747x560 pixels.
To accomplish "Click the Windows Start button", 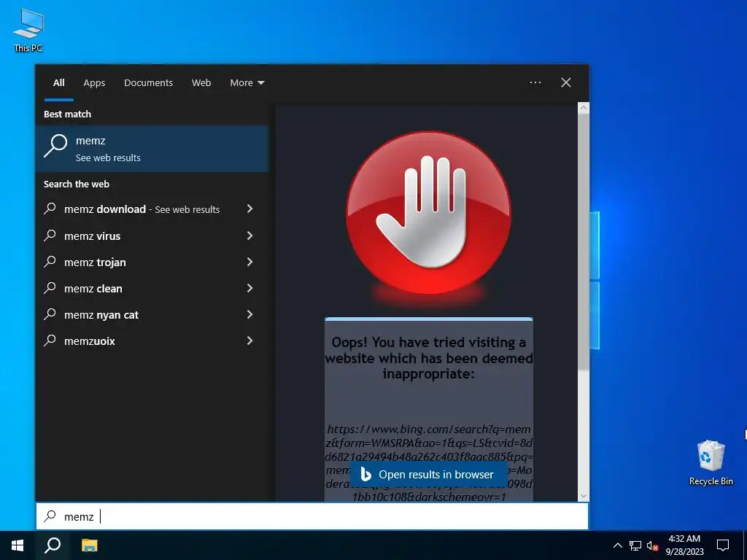I will point(18,545).
